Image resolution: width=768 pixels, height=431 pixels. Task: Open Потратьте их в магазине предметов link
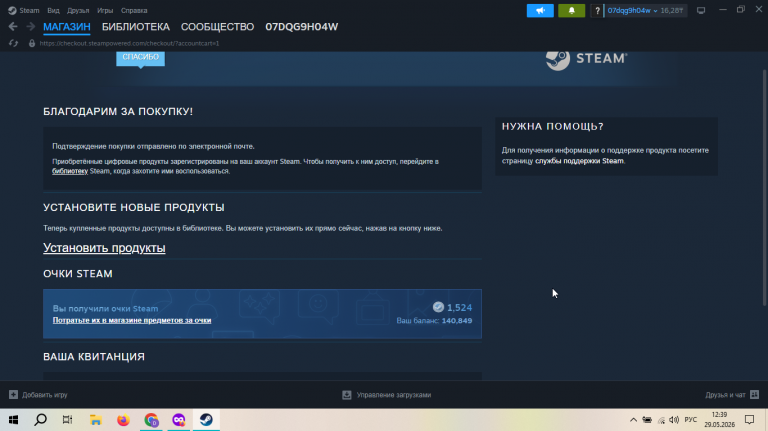coord(132,320)
